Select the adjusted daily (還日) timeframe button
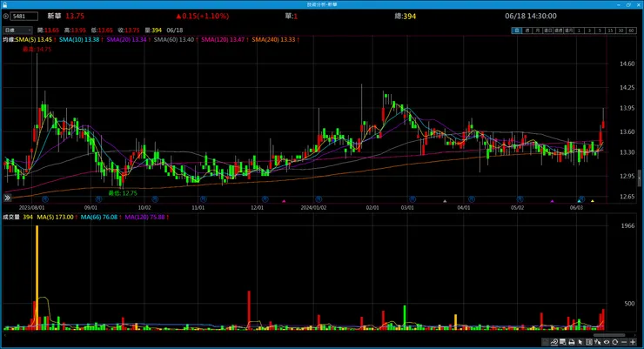 [x=548, y=30]
